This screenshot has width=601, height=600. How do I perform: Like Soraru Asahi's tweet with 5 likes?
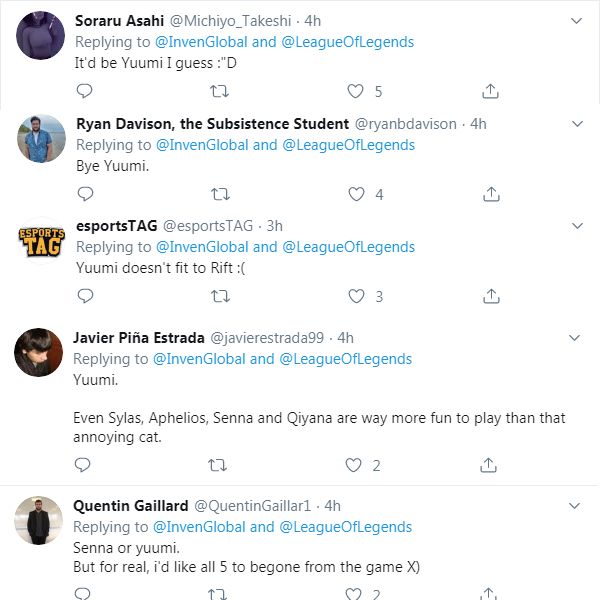tap(355, 91)
